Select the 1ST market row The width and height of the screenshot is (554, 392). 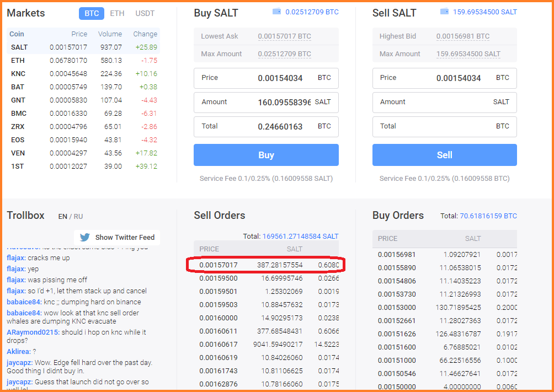click(x=83, y=167)
